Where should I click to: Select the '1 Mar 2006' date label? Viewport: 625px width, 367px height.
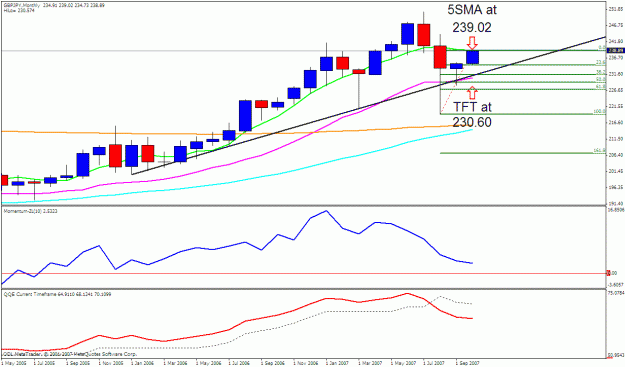[x=175, y=363]
